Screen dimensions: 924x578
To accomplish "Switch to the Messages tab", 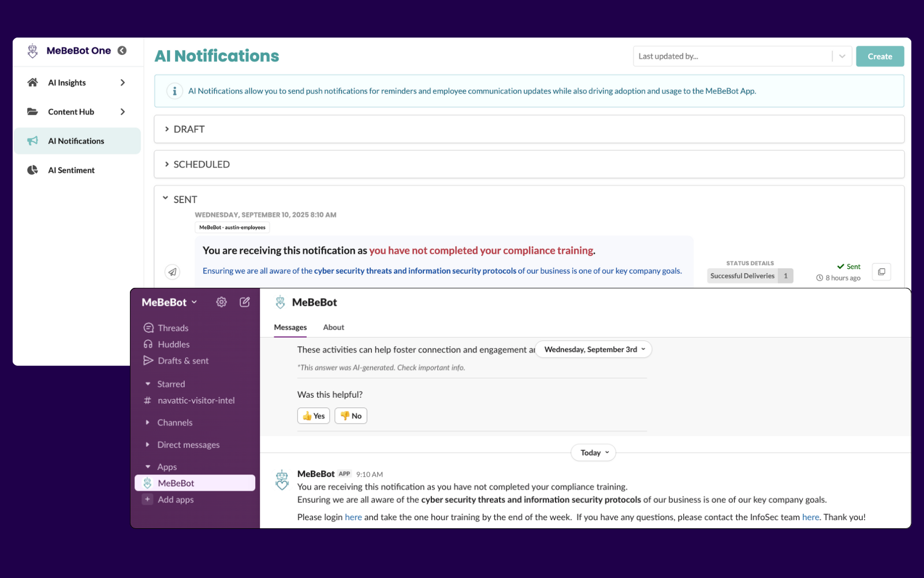I will [290, 327].
